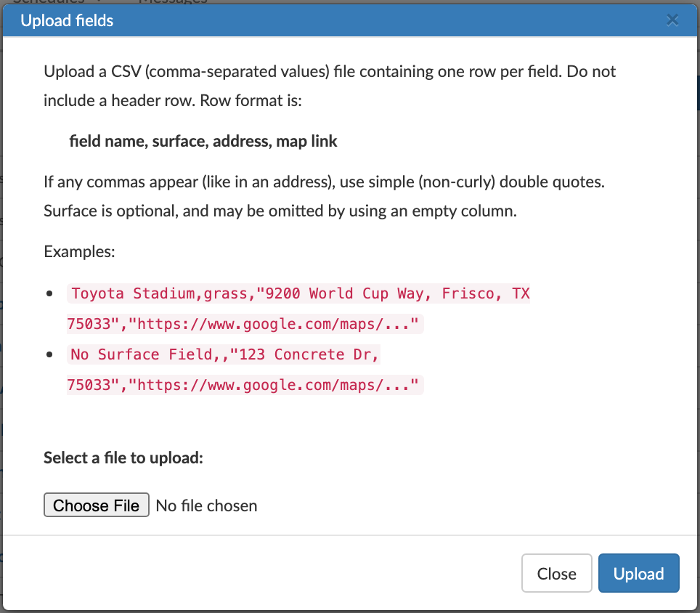700x613 pixels.
Task: Click the maps URL in No Surface example
Action: click(x=274, y=385)
